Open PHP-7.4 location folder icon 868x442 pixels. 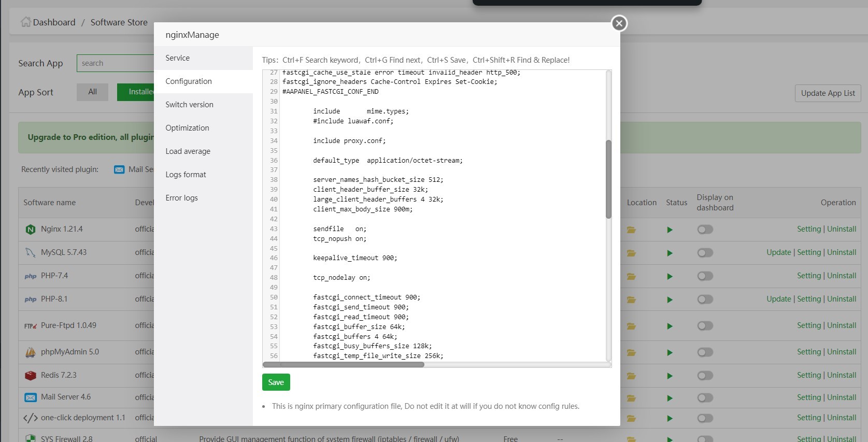click(x=631, y=276)
